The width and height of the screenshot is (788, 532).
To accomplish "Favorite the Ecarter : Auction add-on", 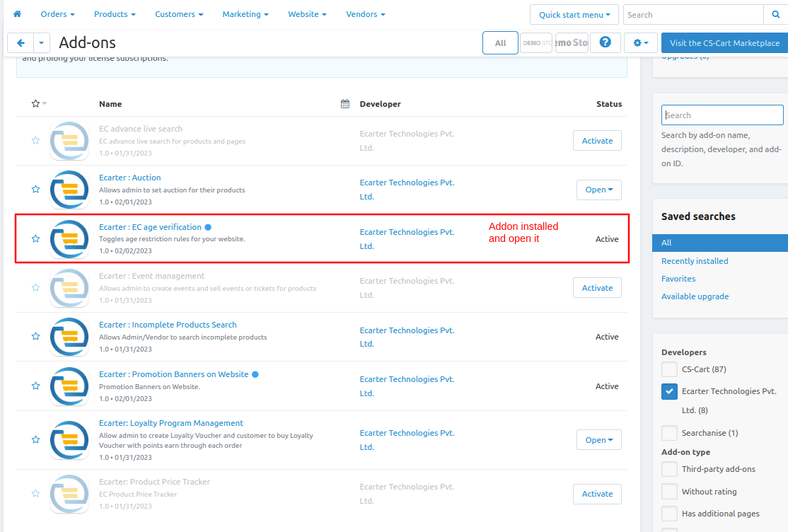I will [x=35, y=189].
